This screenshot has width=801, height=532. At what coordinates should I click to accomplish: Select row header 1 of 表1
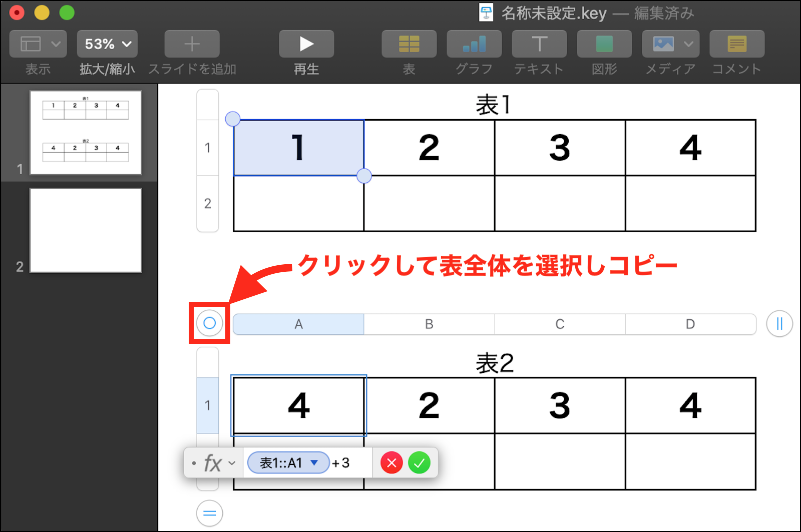[208, 148]
